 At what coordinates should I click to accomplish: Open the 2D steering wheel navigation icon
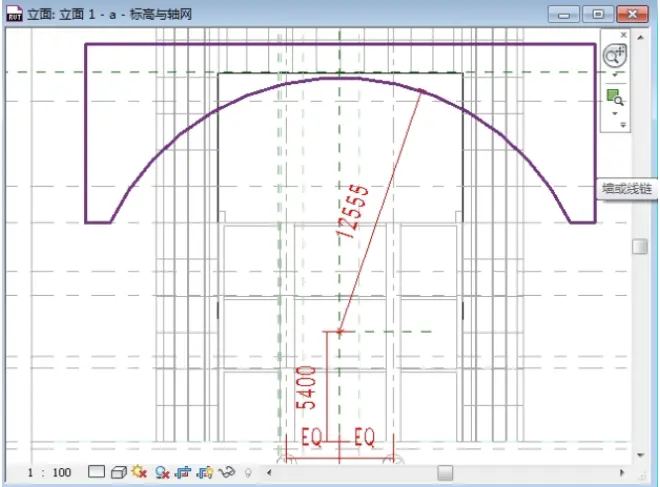point(615,56)
